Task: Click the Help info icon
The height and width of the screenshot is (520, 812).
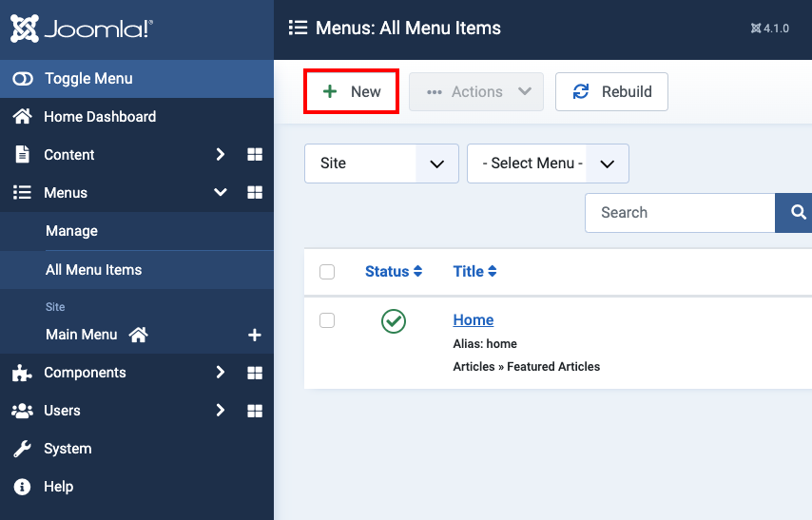Action: click(22, 487)
